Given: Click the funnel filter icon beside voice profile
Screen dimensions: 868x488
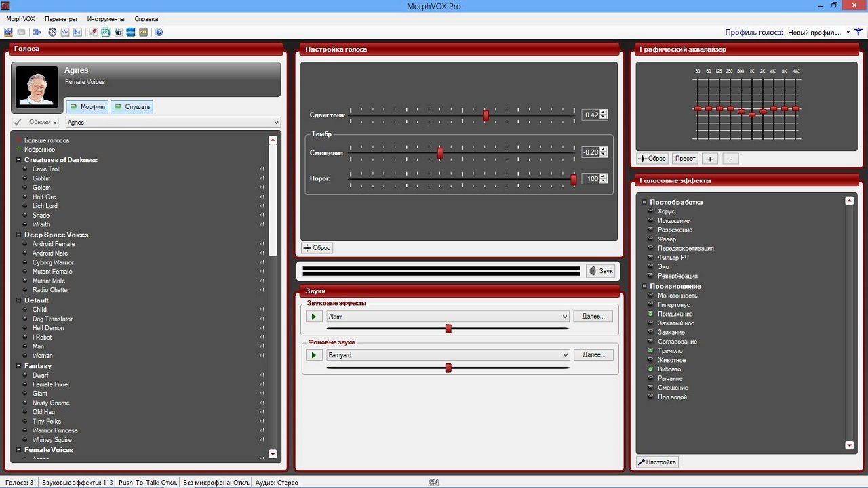Looking at the screenshot, I should 859,32.
